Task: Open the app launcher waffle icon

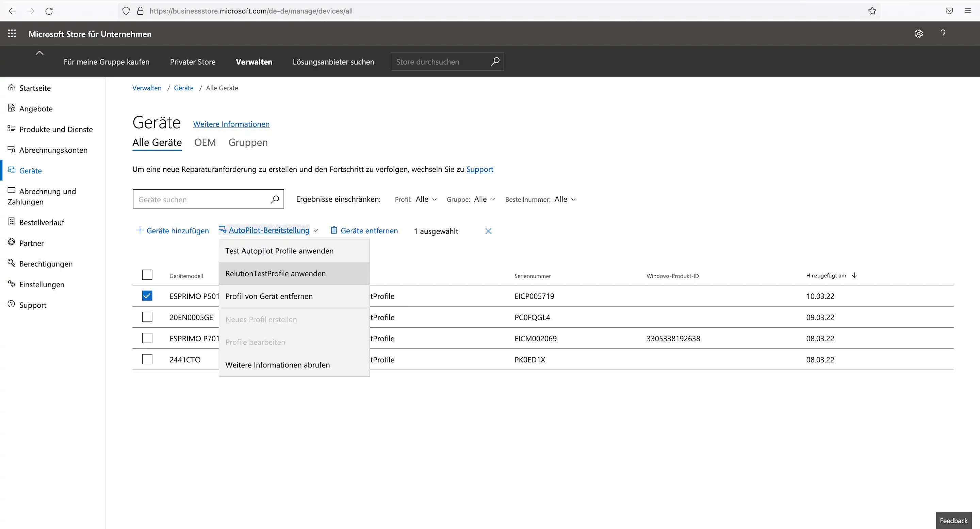Action: coord(12,33)
